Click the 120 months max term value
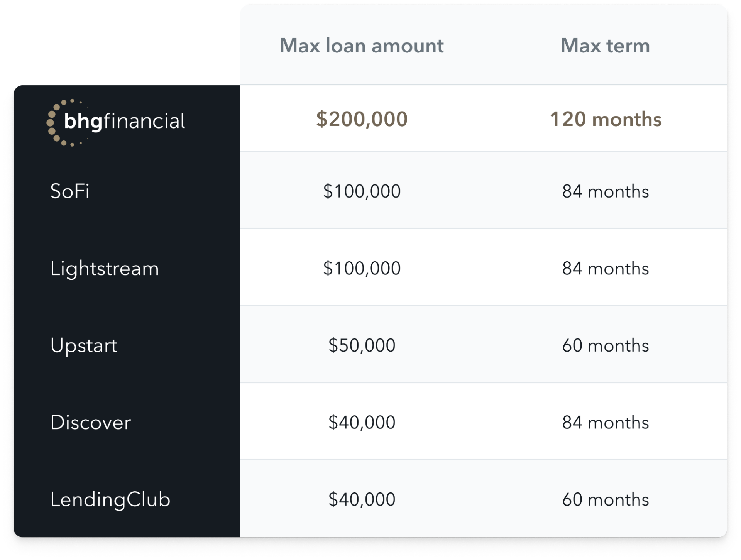The height and width of the screenshot is (560, 741). coord(606,119)
